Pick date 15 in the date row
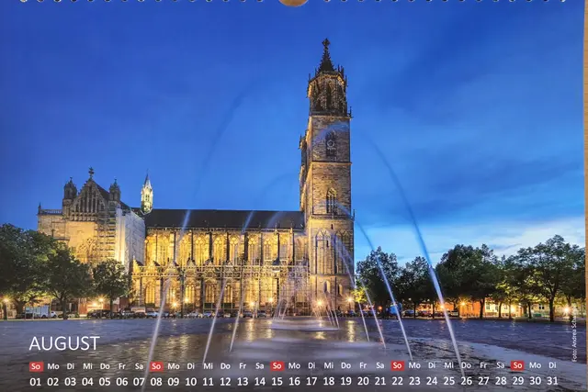Viewport: 588px width, 392px height. coord(277,382)
